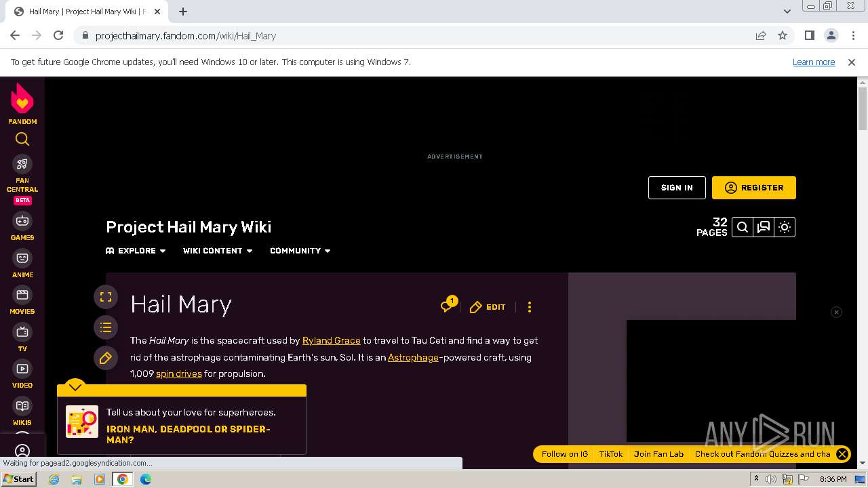Open Windows Explorer folder in taskbar
The image size is (868, 488).
click(77, 479)
